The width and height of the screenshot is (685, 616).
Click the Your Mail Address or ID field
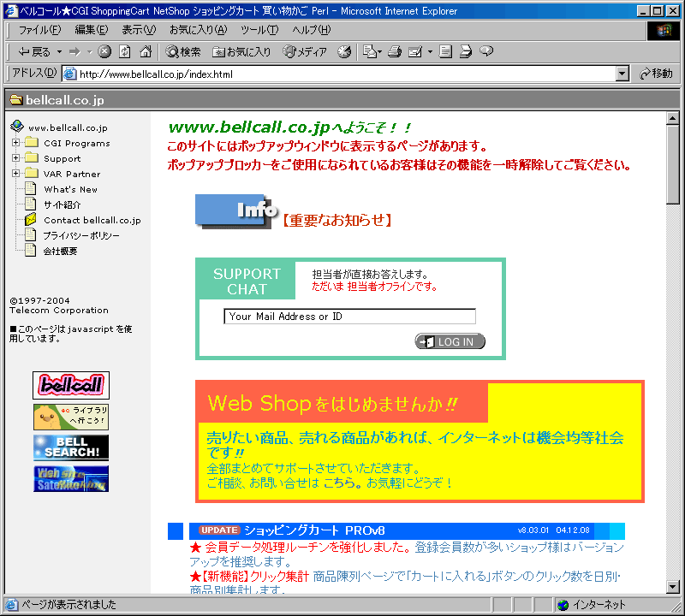coord(349,316)
